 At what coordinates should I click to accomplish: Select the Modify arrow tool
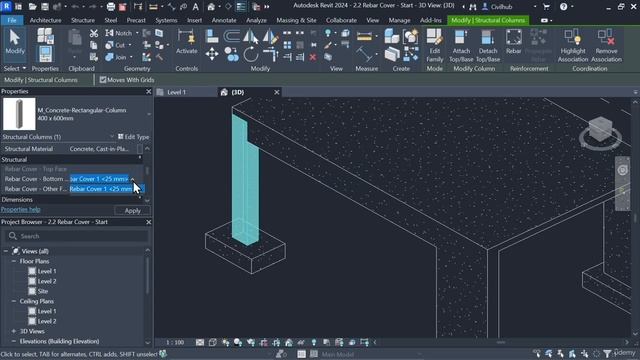(15, 42)
